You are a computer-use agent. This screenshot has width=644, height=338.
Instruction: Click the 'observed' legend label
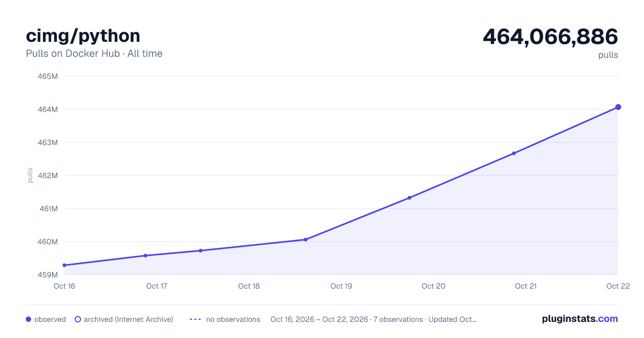(x=50, y=319)
